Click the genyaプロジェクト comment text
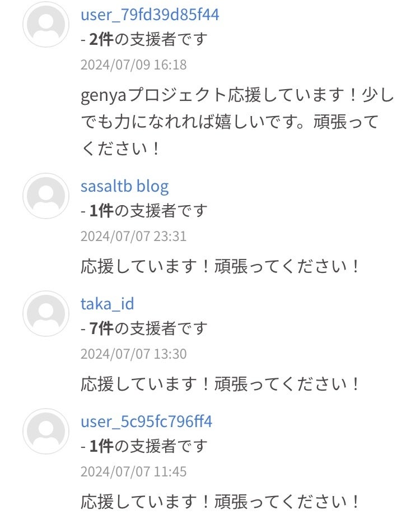The image size is (420, 519). coord(237,122)
